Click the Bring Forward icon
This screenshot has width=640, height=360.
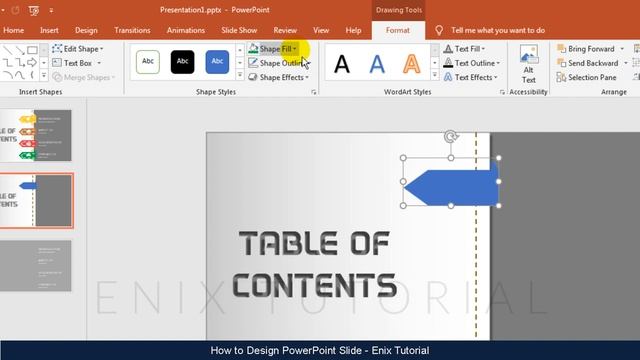click(x=562, y=49)
